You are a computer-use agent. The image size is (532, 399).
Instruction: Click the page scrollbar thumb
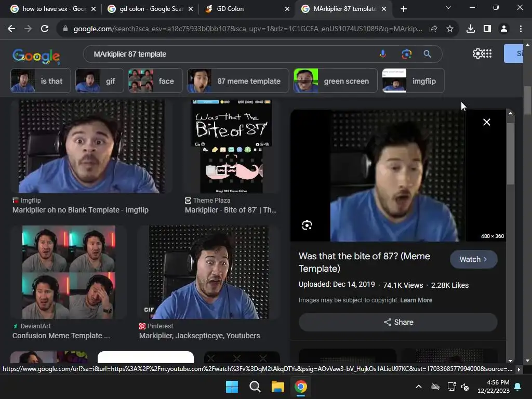(x=527, y=101)
